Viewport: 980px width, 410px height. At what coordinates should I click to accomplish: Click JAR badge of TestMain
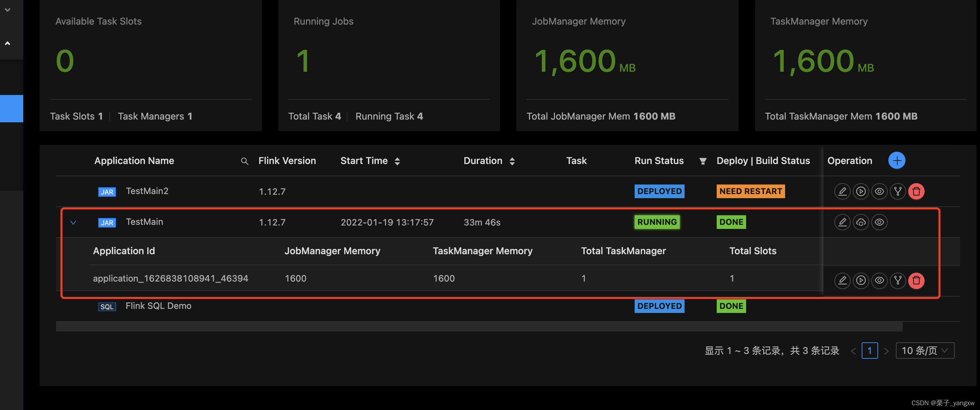(x=107, y=223)
